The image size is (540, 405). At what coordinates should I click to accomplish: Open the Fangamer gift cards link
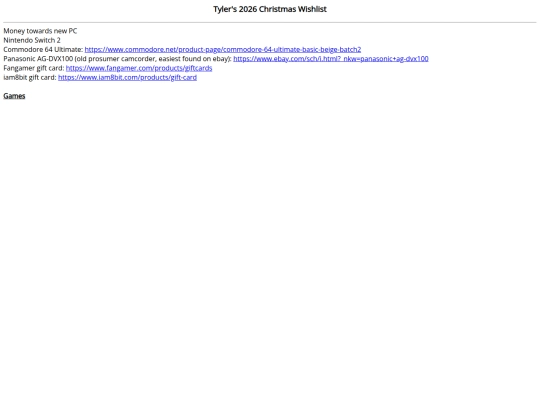point(139,68)
